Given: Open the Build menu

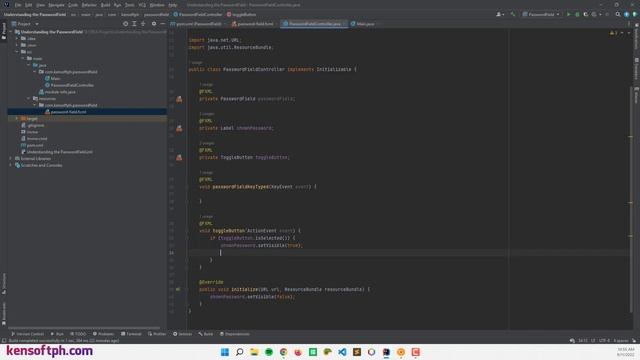Looking at the screenshot, I should pos(105,5).
